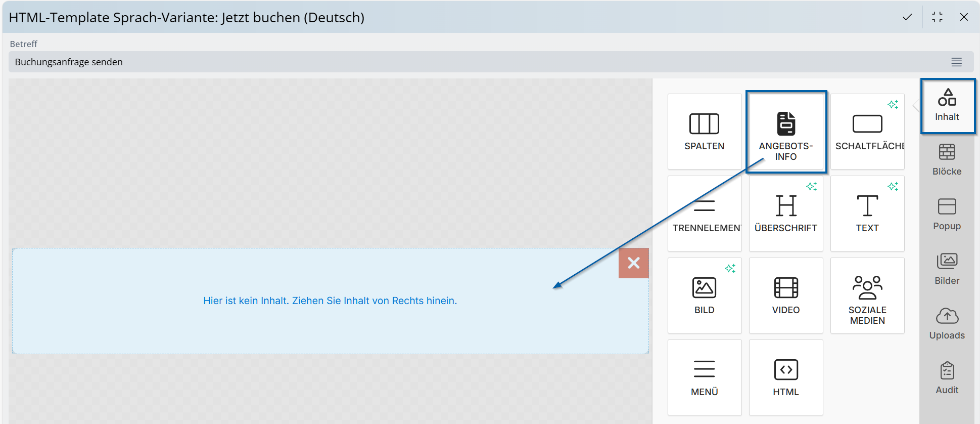Click the Menü content tile
The width and height of the screenshot is (980, 424).
tap(704, 377)
